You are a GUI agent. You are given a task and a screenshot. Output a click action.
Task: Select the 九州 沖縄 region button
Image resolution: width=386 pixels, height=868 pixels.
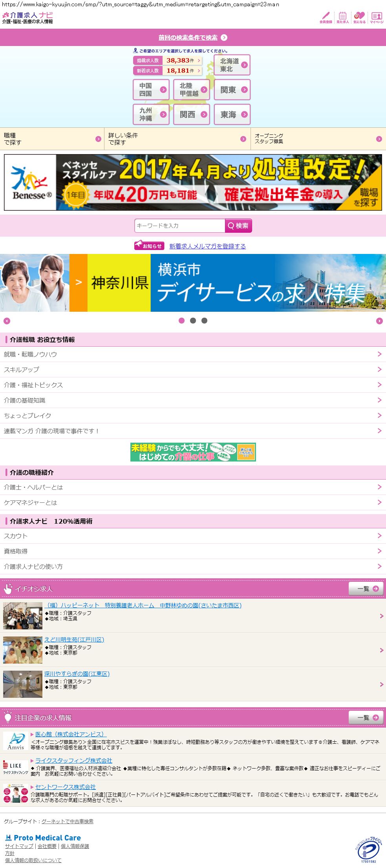click(151, 114)
